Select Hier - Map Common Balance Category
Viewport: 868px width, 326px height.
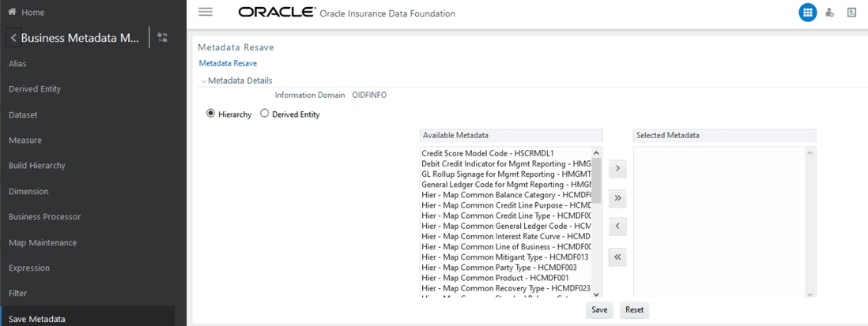coord(507,194)
